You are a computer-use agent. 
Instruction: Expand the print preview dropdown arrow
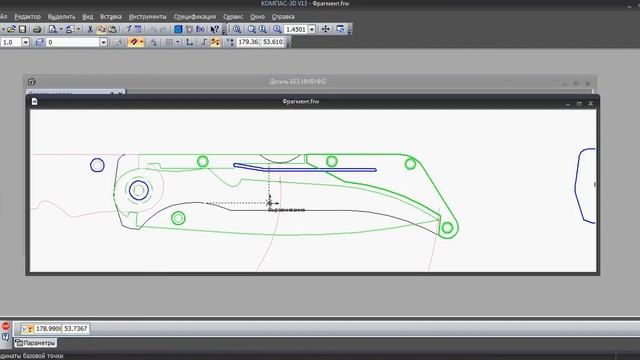[61, 29]
